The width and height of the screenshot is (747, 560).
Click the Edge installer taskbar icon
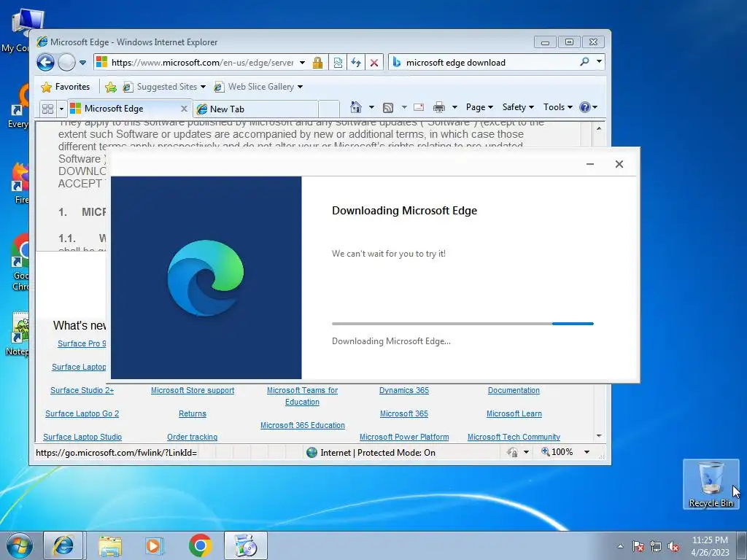pyautogui.click(x=246, y=545)
